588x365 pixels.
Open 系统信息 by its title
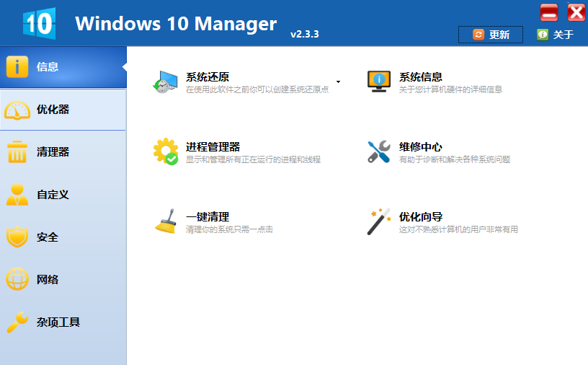click(420, 77)
